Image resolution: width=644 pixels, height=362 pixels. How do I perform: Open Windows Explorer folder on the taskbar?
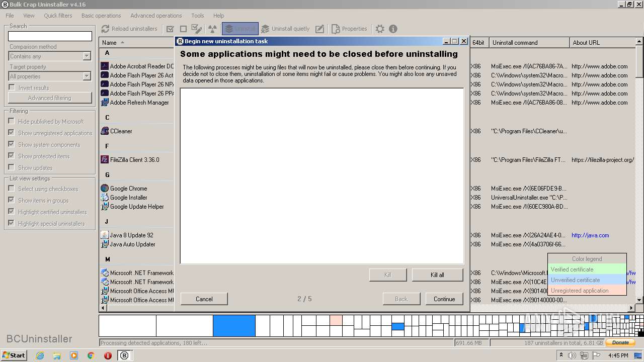point(57,355)
